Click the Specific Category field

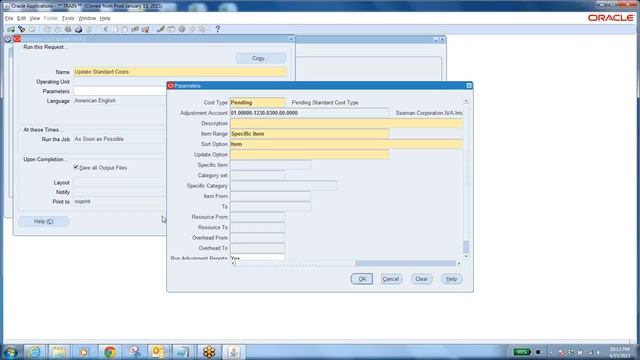coord(283,186)
